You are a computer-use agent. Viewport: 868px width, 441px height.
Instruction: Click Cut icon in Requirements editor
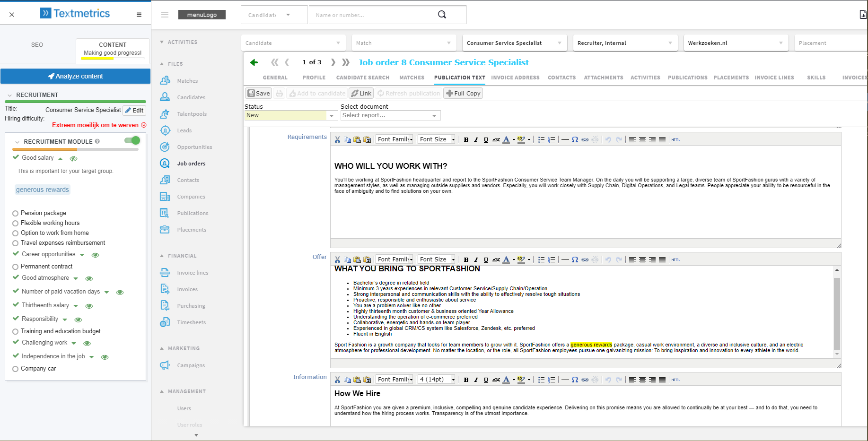coord(337,139)
